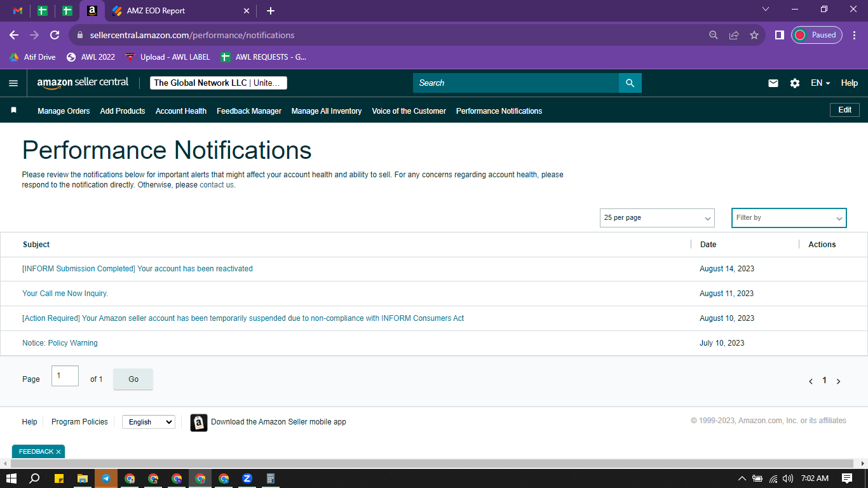Open File Explorer from the taskbar
Image resolution: width=868 pixels, height=488 pixels.
83,478
